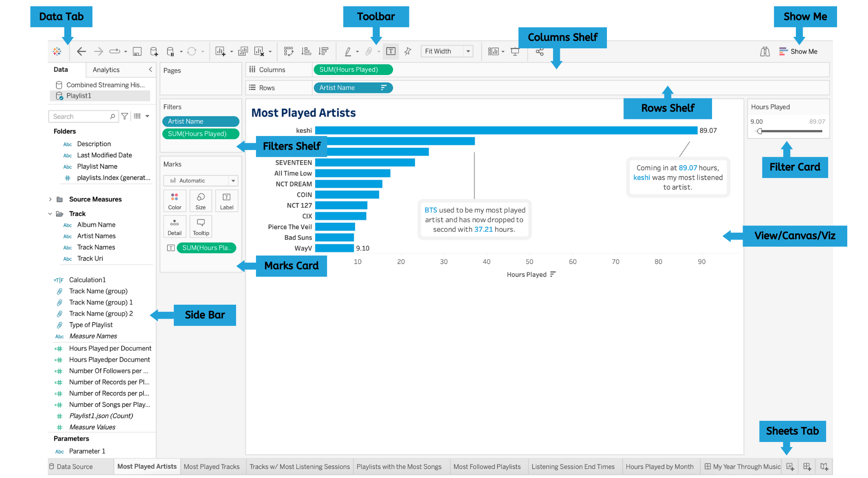Image resolution: width=868 pixels, height=478 pixels.
Task: Collapse the Track folder in the sidebar
Action: pos(50,213)
